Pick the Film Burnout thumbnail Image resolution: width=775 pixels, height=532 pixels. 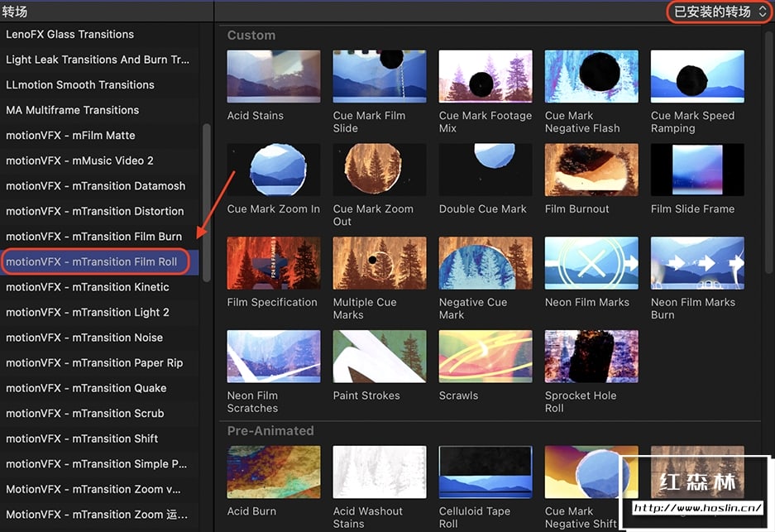point(591,170)
